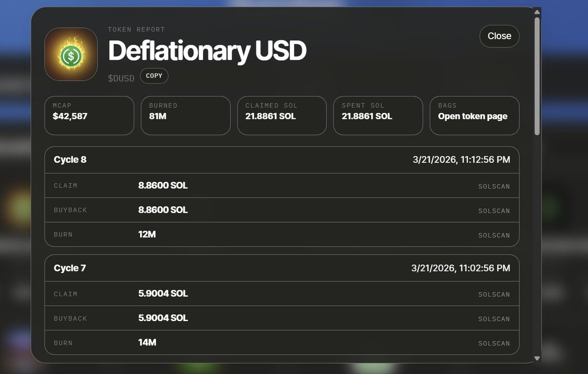This screenshot has width=588, height=374.
Task: Click the Deflationary USD title
Action: tap(207, 50)
